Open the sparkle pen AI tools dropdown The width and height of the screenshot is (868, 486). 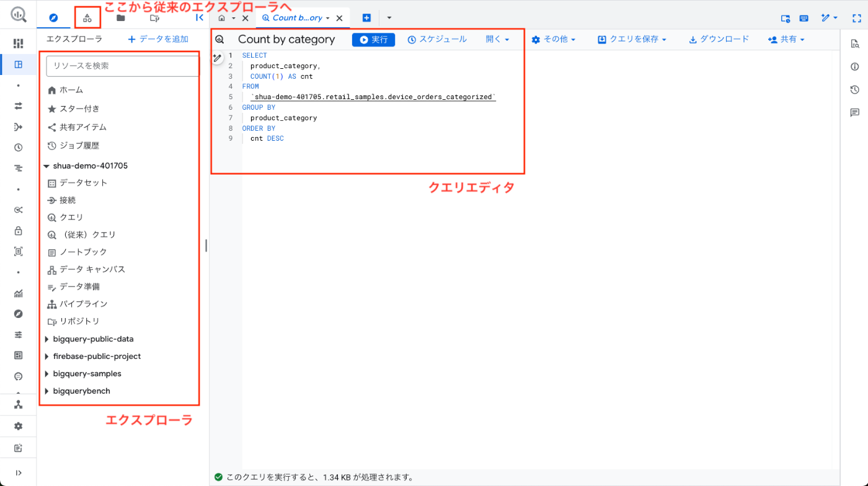[830, 18]
